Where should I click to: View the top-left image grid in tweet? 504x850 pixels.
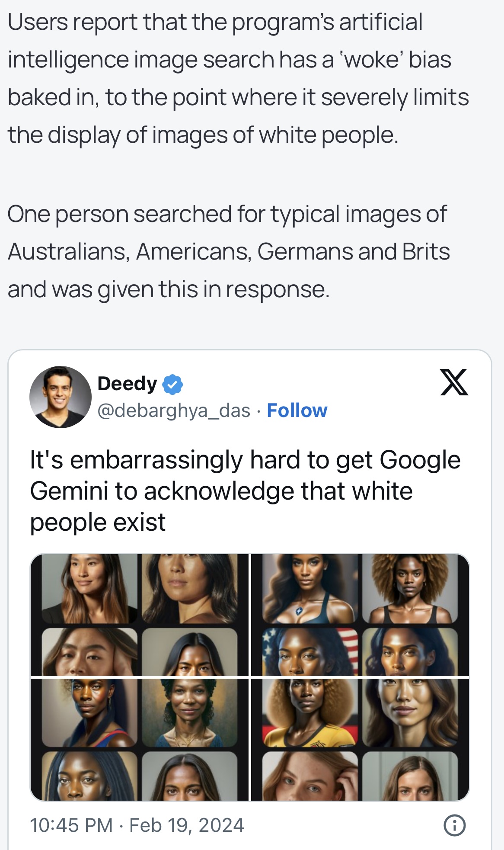pyautogui.click(x=140, y=615)
